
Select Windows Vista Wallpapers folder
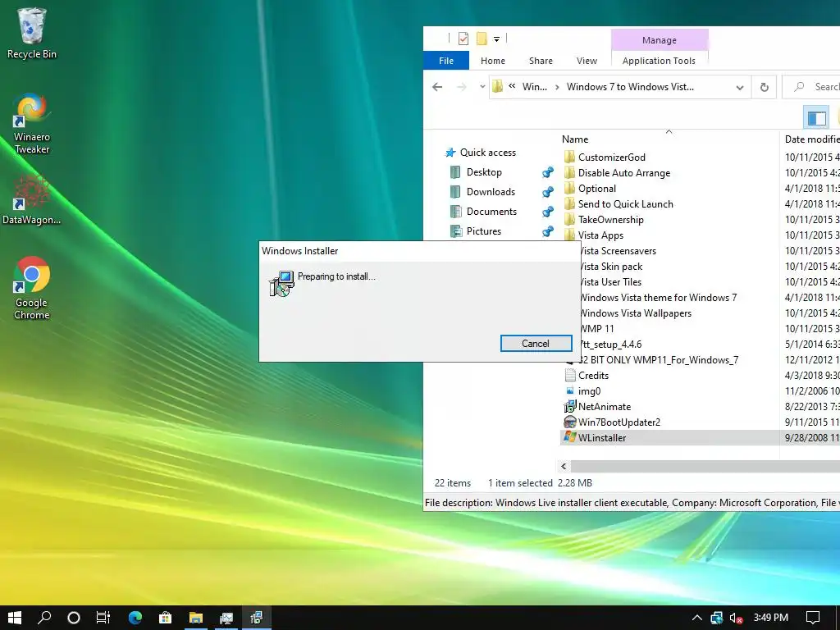(x=636, y=313)
